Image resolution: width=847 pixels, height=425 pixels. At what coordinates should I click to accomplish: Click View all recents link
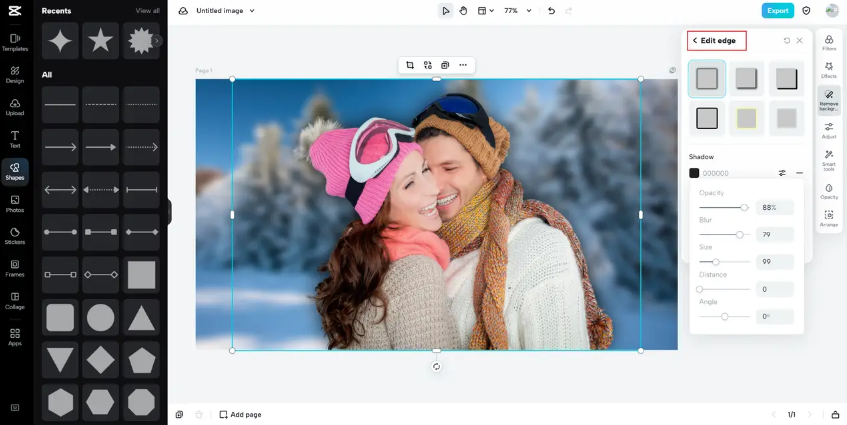coord(147,11)
